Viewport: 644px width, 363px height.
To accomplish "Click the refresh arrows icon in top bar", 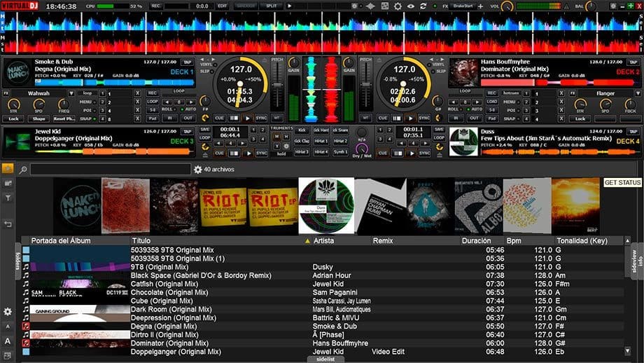I will click(x=423, y=6).
